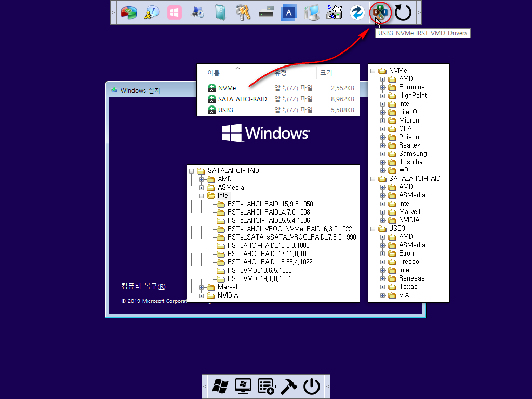Collapse the SATA_AHCI-RAID root in middle tree
This screenshot has height=399, width=532.
[x=191, y=171]
